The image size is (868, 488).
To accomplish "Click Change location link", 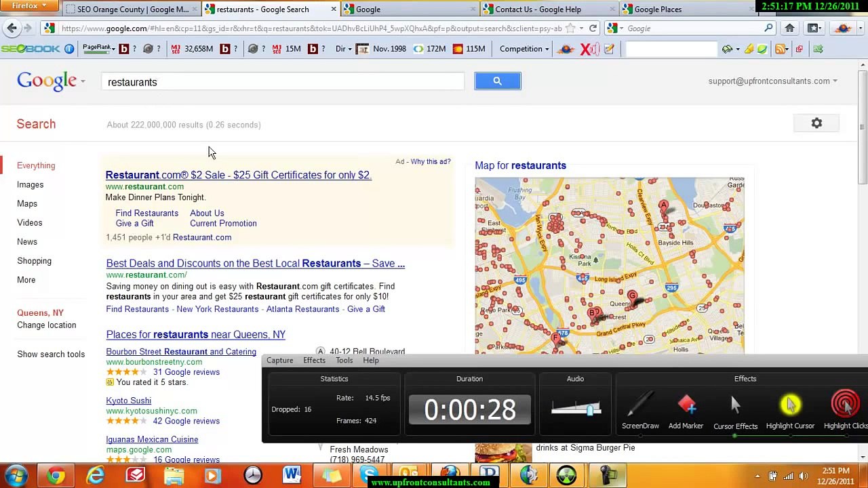I will pos(46,325).
